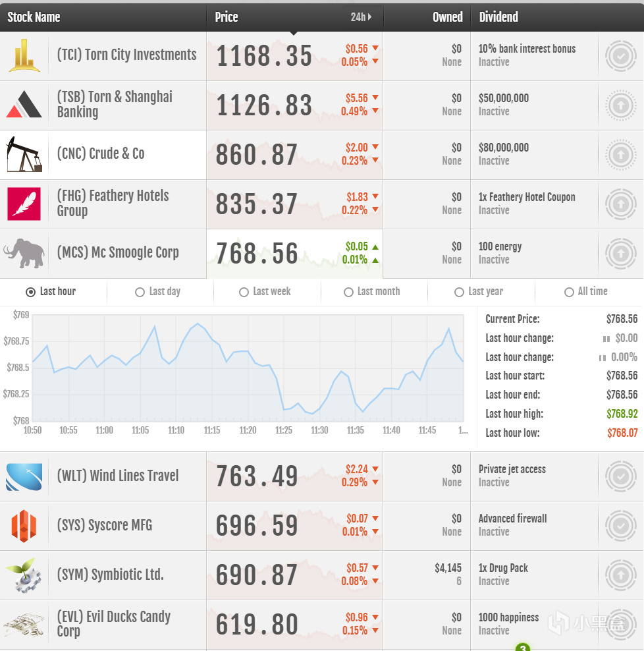644x651 pixels.
Task: Click the WLT dividend checkmark circle icon
Action: point(621,476)
